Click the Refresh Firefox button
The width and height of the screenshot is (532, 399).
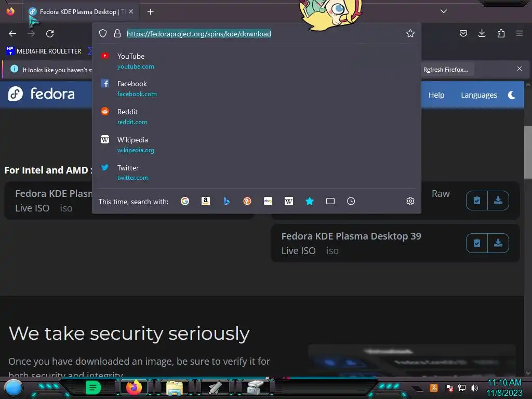[x=445, y=70]
